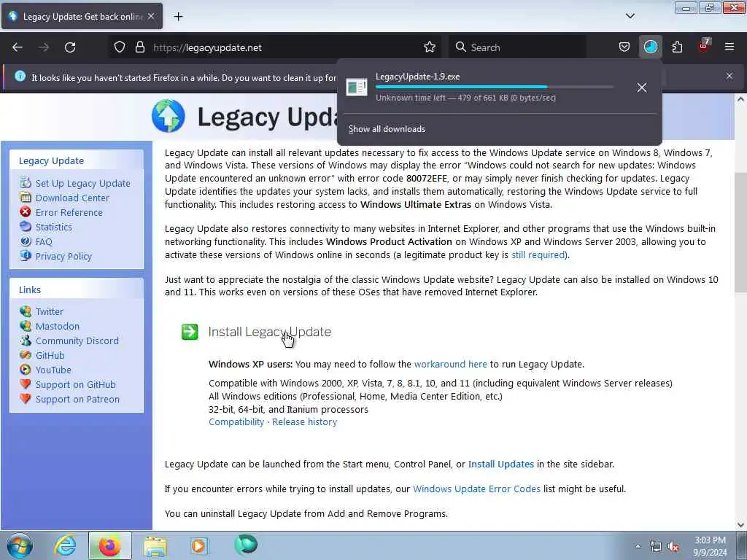Dismiss the Firefox cleanup notification bar
This screenshot has height=560, width=747.
coord(729,76)
